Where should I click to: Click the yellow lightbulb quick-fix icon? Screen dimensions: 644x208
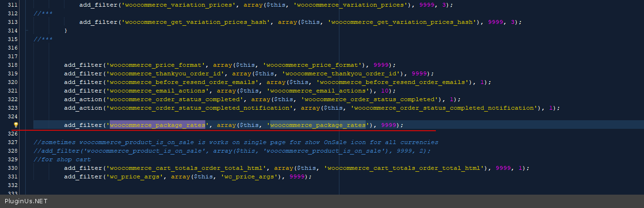click(16, 125)
